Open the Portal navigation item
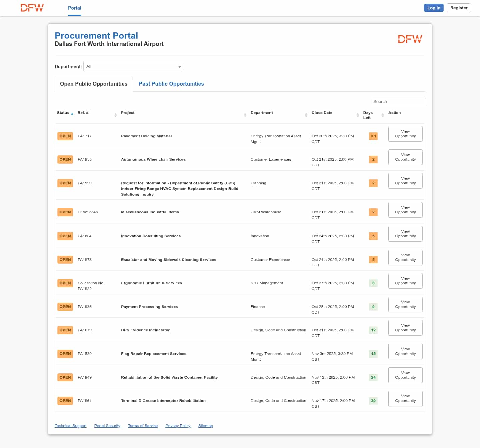This screenshot has width=480, height=448. (74, 8)
